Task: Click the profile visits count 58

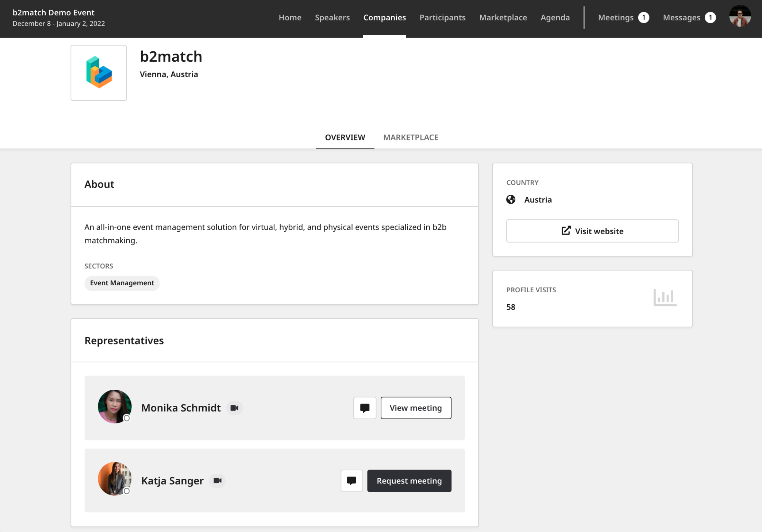Action: point(511,307)
